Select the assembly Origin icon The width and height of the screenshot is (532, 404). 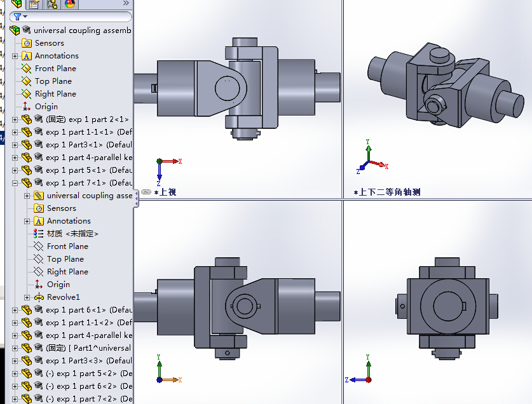[x=27, y=107]
